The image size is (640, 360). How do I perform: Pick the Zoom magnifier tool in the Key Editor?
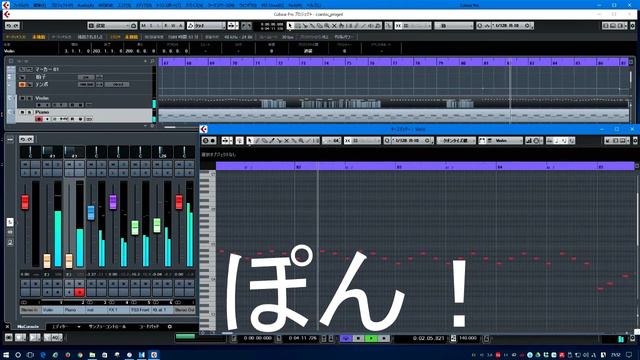(x=301, y=140)
